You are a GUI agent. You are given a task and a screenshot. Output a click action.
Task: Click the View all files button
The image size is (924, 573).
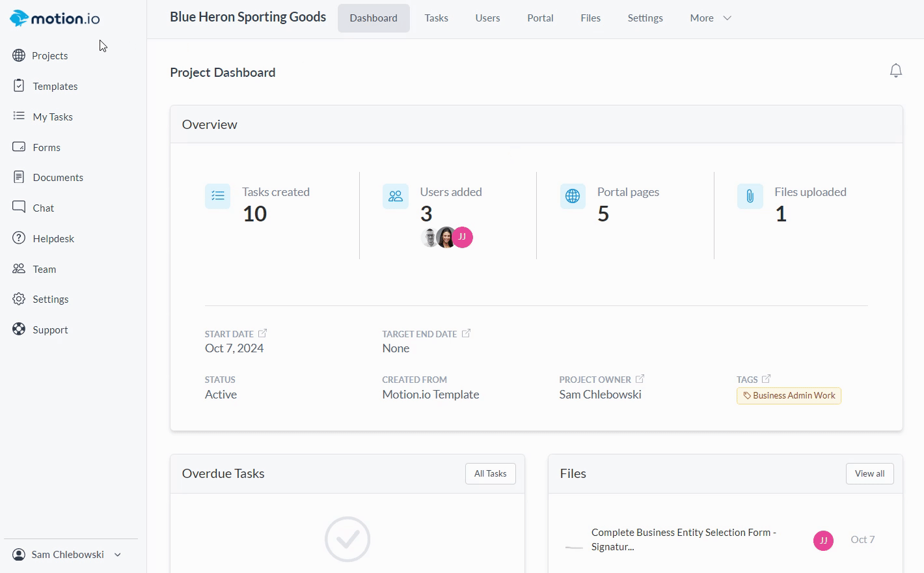(x=869, y=474)
